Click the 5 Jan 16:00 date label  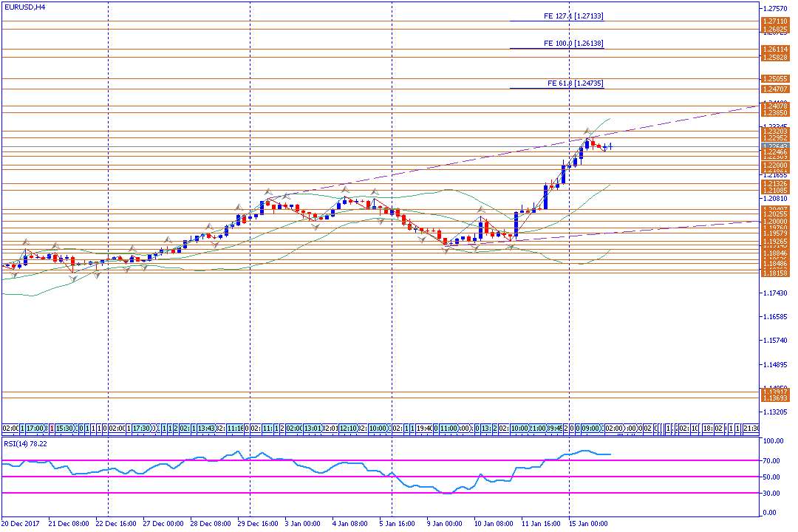[397, 523]
